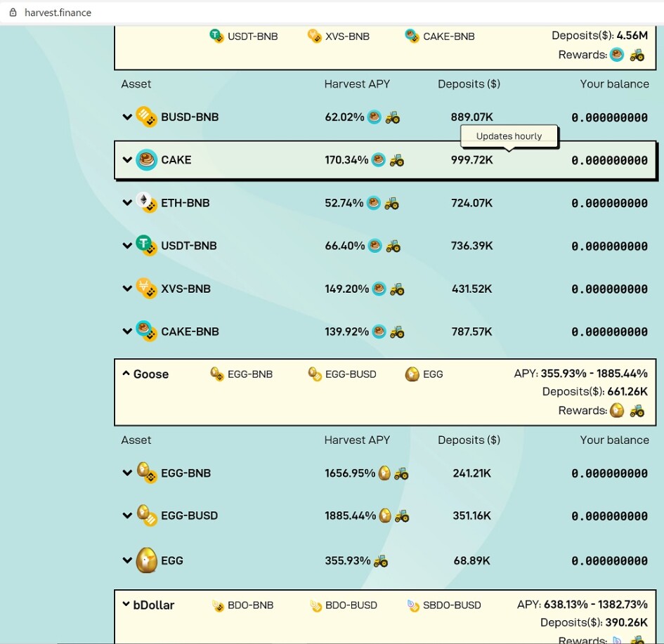Click egg reward icon in EGG-BUSD row

(x=385, y=515)
